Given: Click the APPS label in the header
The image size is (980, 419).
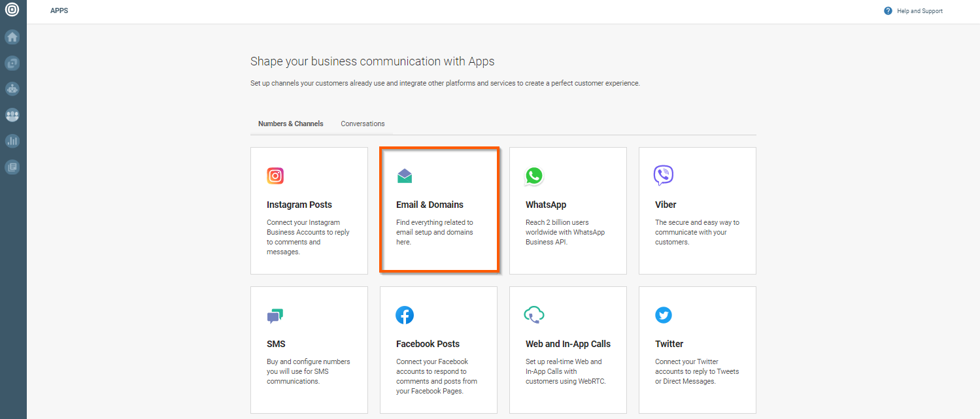Looking at the screenshot, I should point(59,10).
